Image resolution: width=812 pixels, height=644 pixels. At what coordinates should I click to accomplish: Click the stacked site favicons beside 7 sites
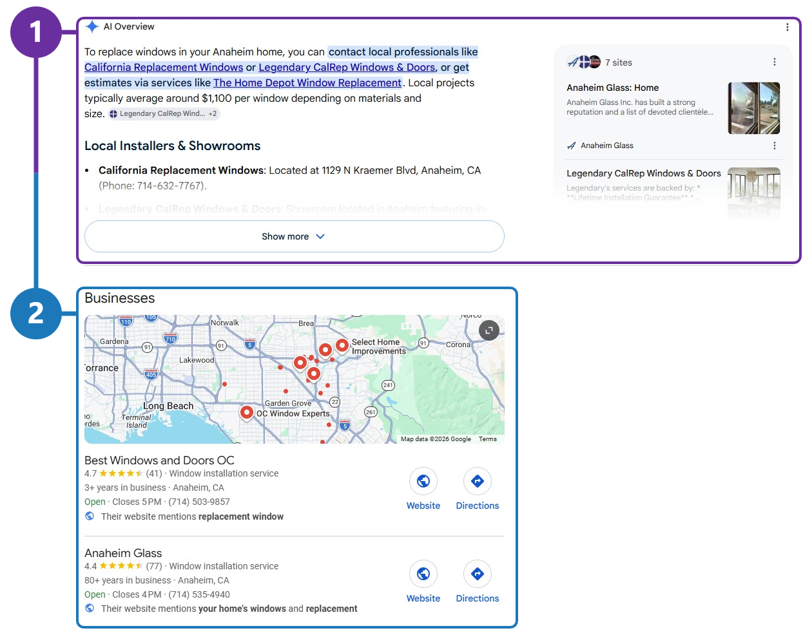pyautogui.click(x=584, y=62)
